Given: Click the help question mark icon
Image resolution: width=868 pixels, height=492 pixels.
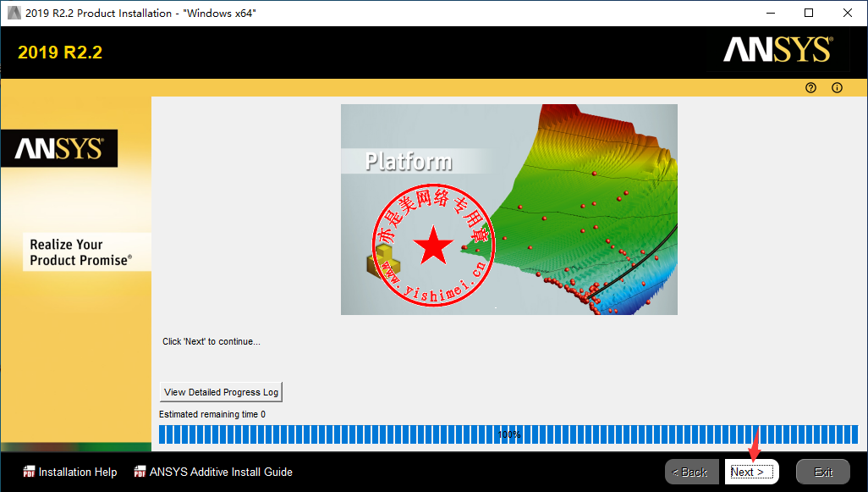Looking at the screenshot, I should click(810, 87).
